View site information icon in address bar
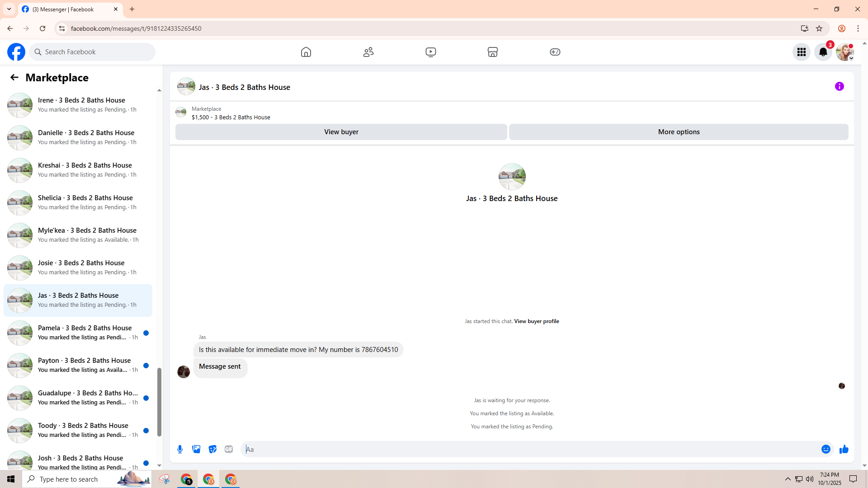 [62, 28]
